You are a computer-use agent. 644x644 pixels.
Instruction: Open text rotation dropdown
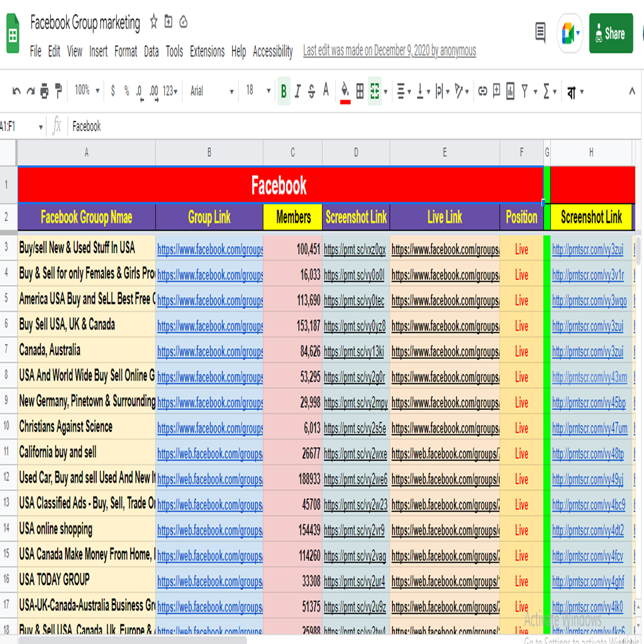(x=462, y=91)
